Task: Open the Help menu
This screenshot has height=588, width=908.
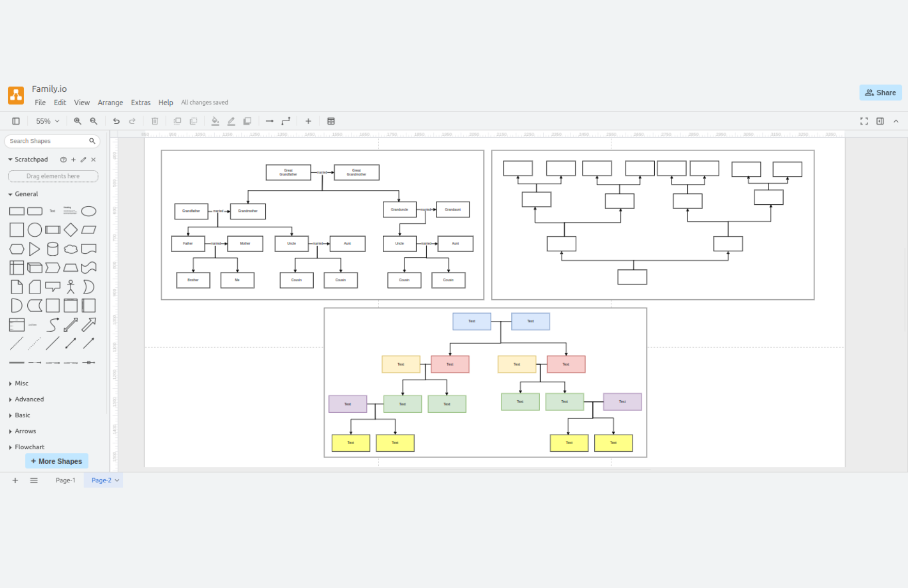Action: click(x=166, y=103)
